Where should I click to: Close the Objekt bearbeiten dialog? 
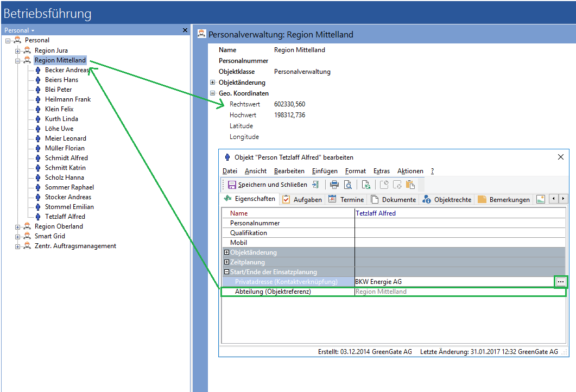[x=561, y=157]
